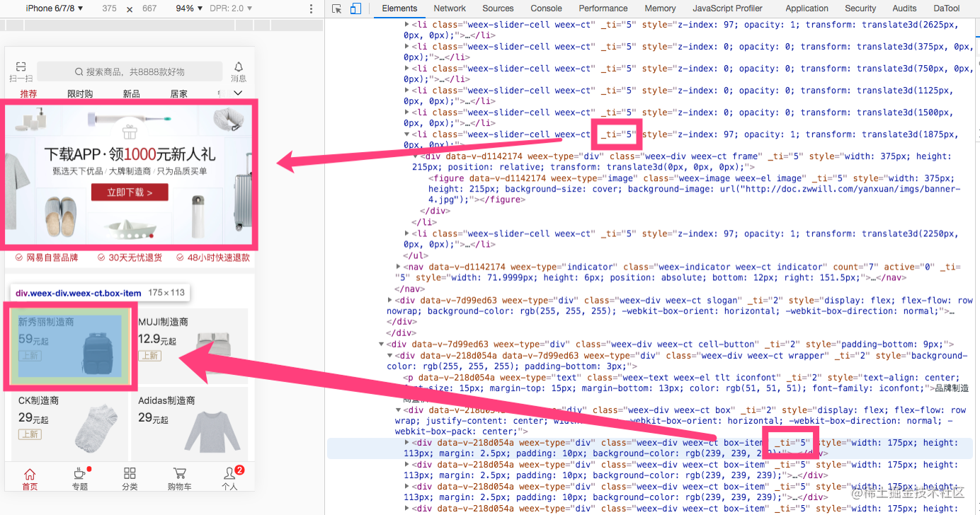
Task: Open the DPR: 2.0 dropdown
Action: 229,8
